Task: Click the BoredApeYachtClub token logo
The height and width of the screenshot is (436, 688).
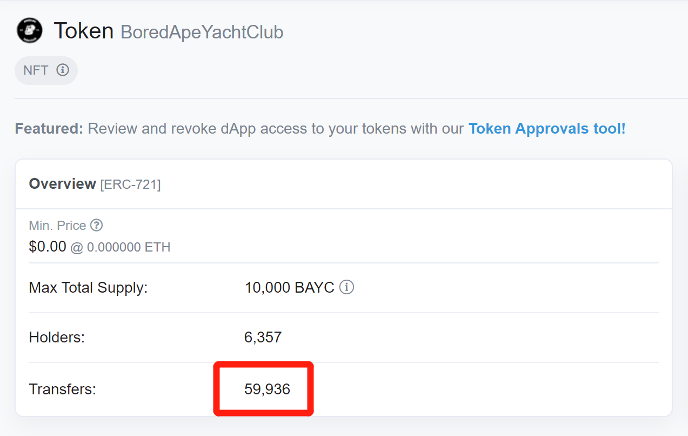Action: (x=29, y=31)
